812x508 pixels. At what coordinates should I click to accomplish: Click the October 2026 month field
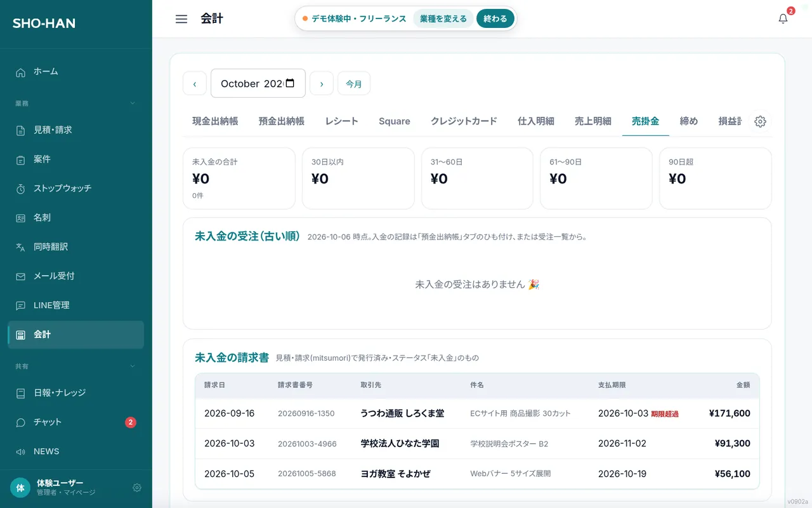(x=258, y=83)
